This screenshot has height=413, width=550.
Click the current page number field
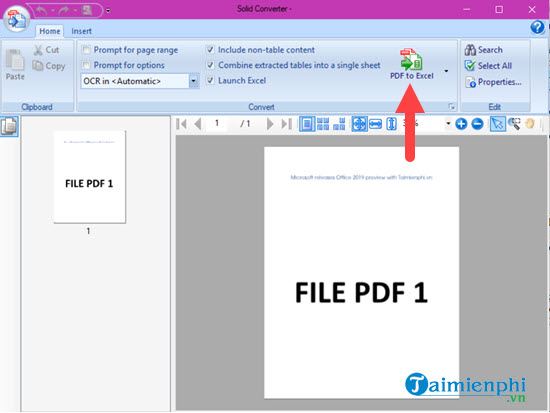tap(217, 124)
